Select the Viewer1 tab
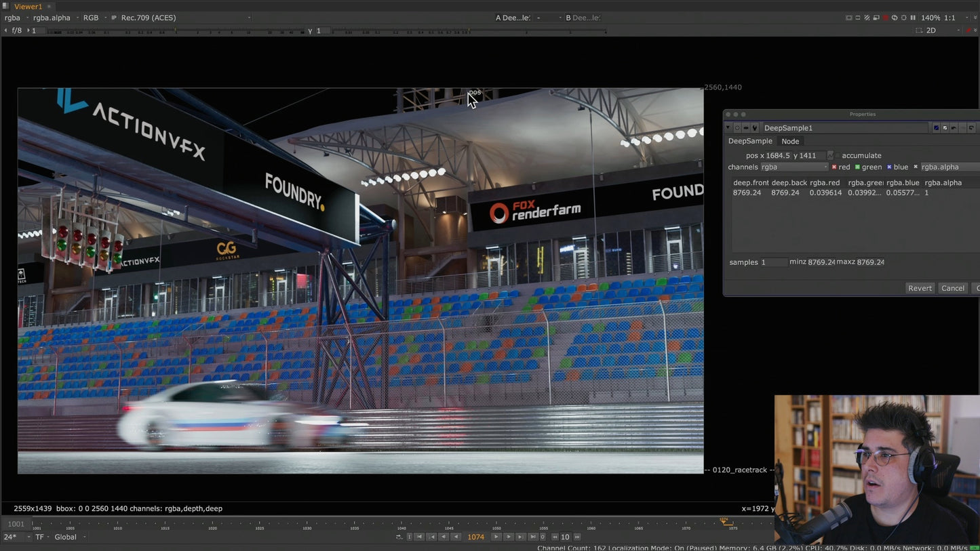The image size is (980, 551). click(28, 6)
